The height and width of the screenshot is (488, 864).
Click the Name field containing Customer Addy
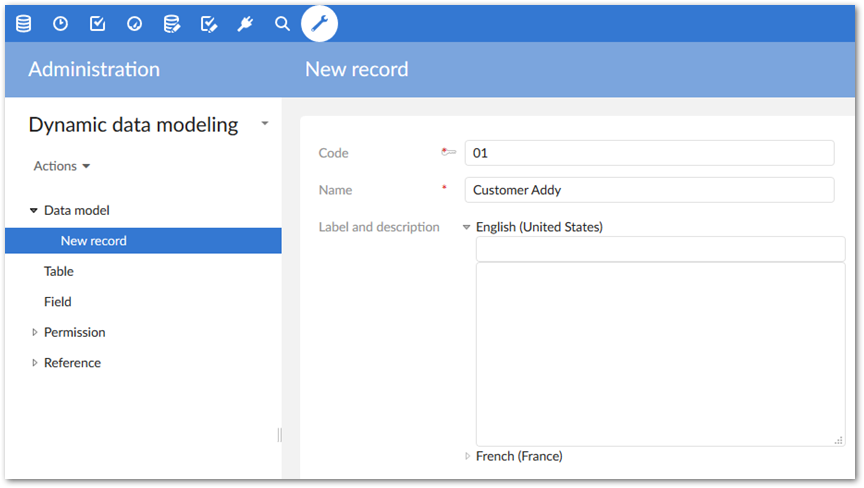[649, 190]
